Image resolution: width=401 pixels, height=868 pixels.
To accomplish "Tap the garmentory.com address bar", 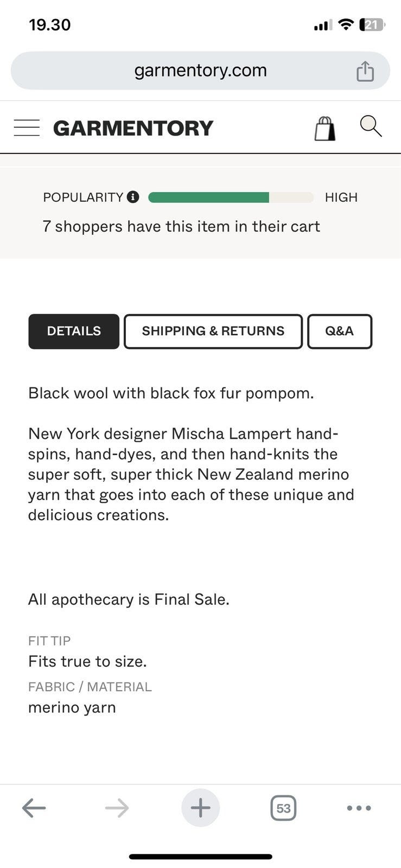I will click(200, 71).
